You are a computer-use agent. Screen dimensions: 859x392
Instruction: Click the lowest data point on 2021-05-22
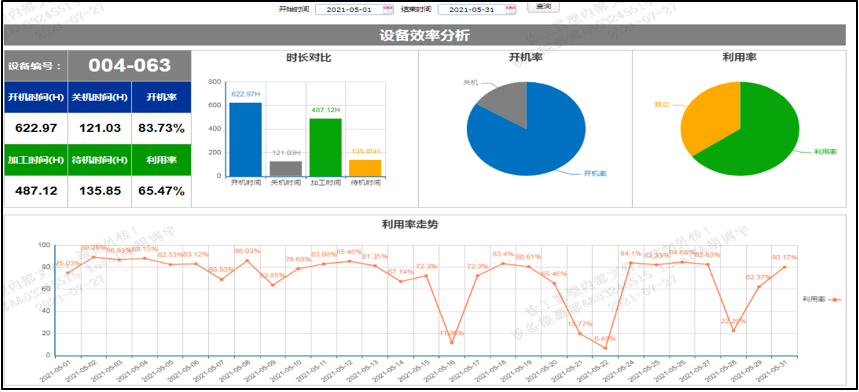pos(605,348)
